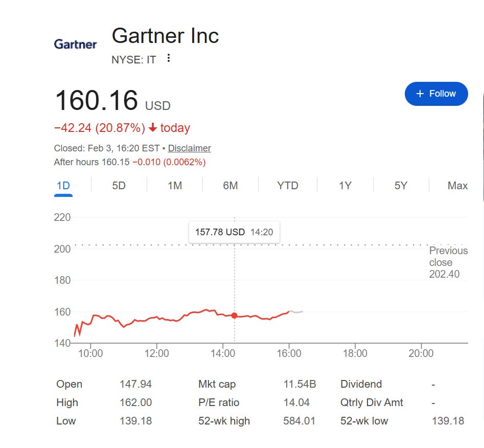Click the 52-wk low label
The height and width of the screenshot is (448, 484).
(x=364, y=421)
